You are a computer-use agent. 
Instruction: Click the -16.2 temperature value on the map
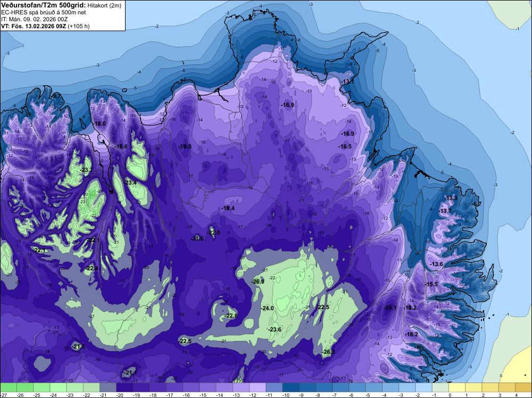click(411, 334)
